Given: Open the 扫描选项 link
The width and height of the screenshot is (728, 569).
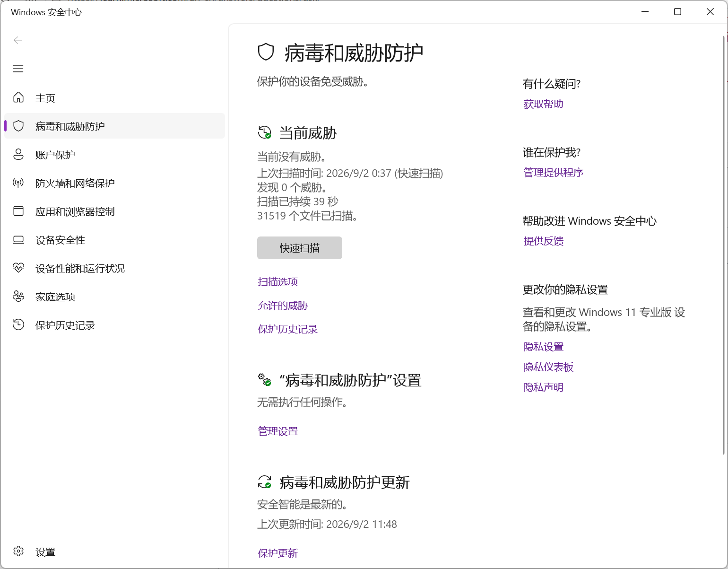Looking at the screenshot, I should 278,282.
